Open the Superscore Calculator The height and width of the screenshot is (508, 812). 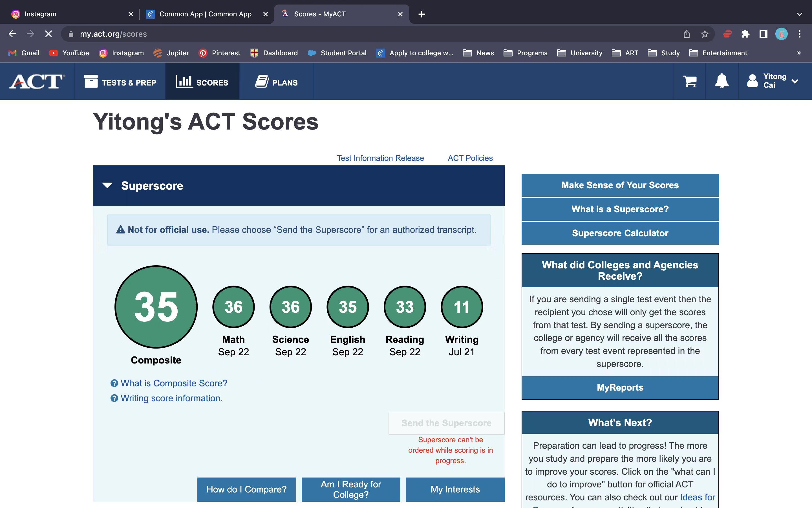(x=620, y=233)
